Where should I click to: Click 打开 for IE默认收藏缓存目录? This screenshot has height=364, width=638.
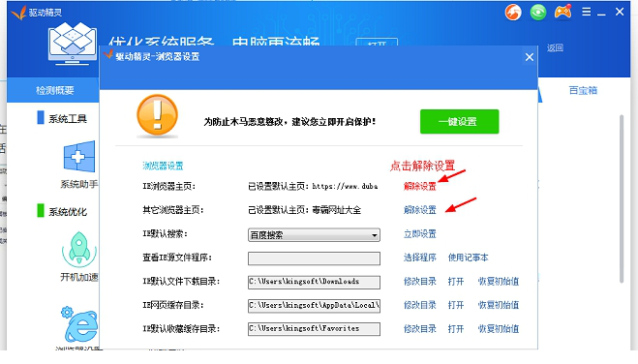(456, 328)
